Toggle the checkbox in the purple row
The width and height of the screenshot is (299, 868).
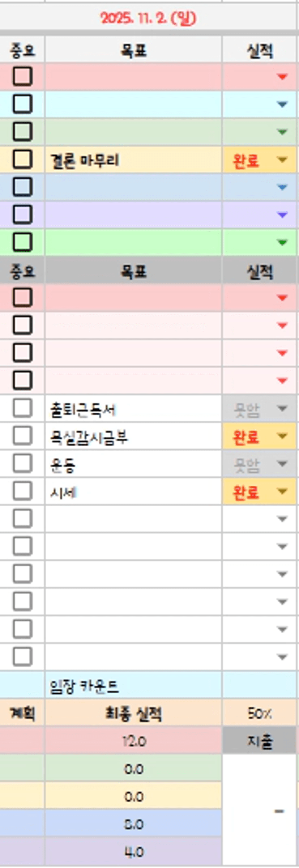[x=22, y=214]
